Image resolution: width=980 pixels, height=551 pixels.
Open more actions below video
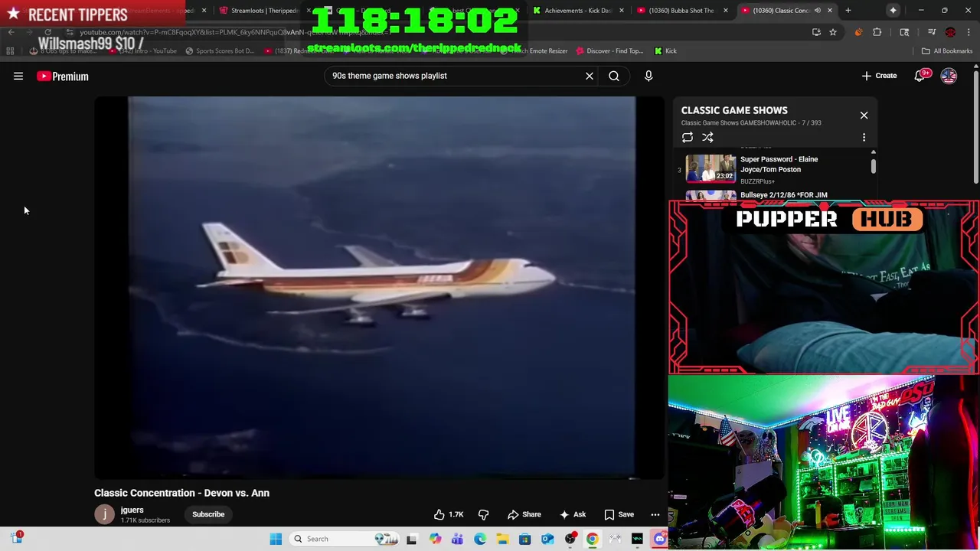point(655,514)
